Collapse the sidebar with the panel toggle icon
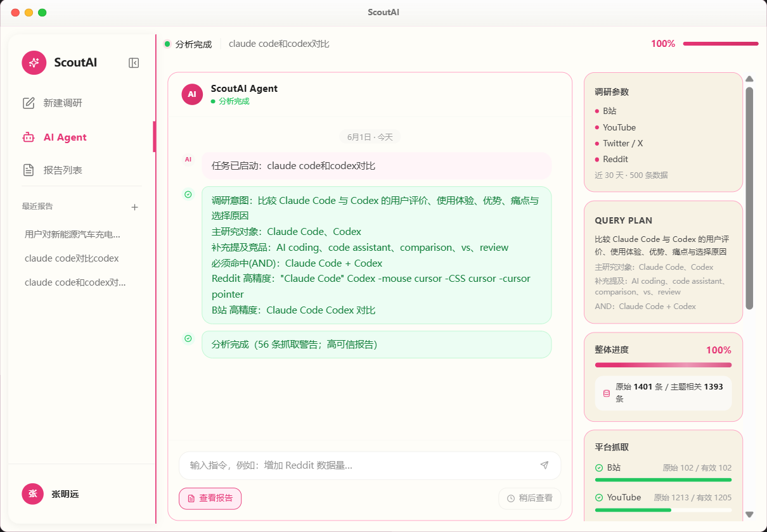 [x=134, y=63]
